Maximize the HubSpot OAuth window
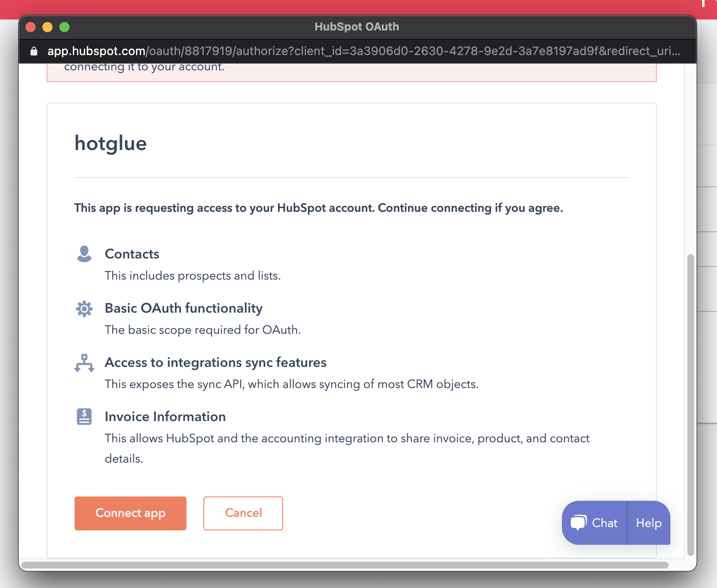717x588 pixels. coord(64,27)
